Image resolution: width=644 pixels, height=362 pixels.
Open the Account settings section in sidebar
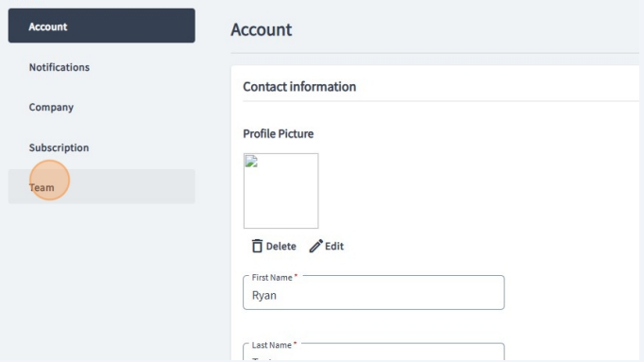pos(101,26)
